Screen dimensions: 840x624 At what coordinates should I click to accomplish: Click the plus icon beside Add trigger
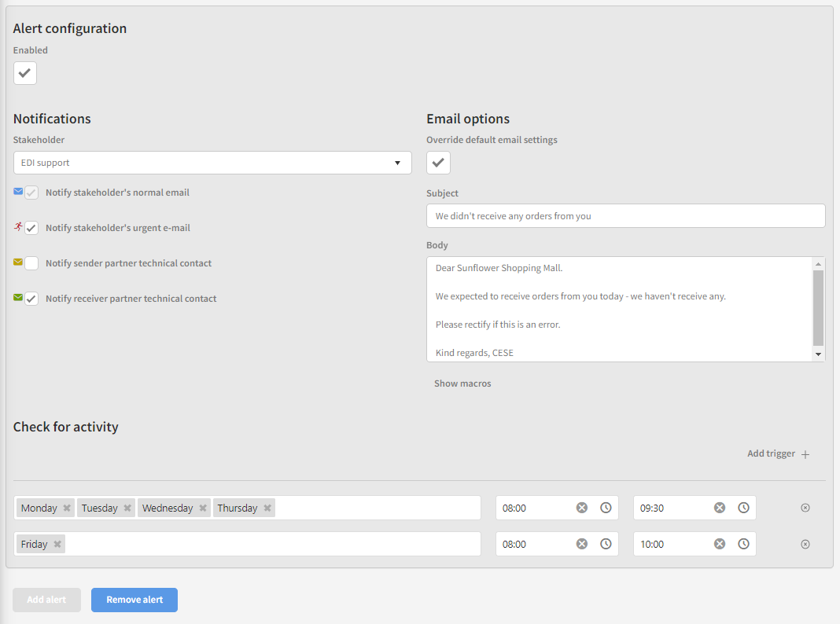(805, 454)
